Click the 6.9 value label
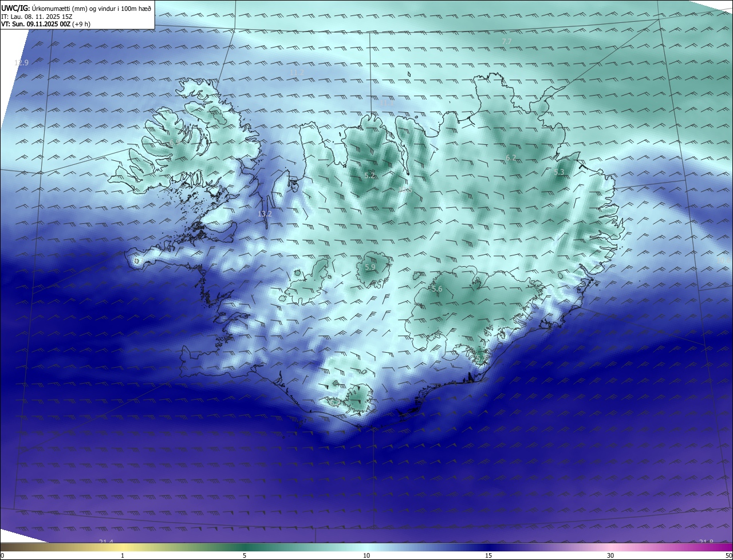The height and width of the screenshot is (560, 733). pyautogui.click(x=174, y=142)
